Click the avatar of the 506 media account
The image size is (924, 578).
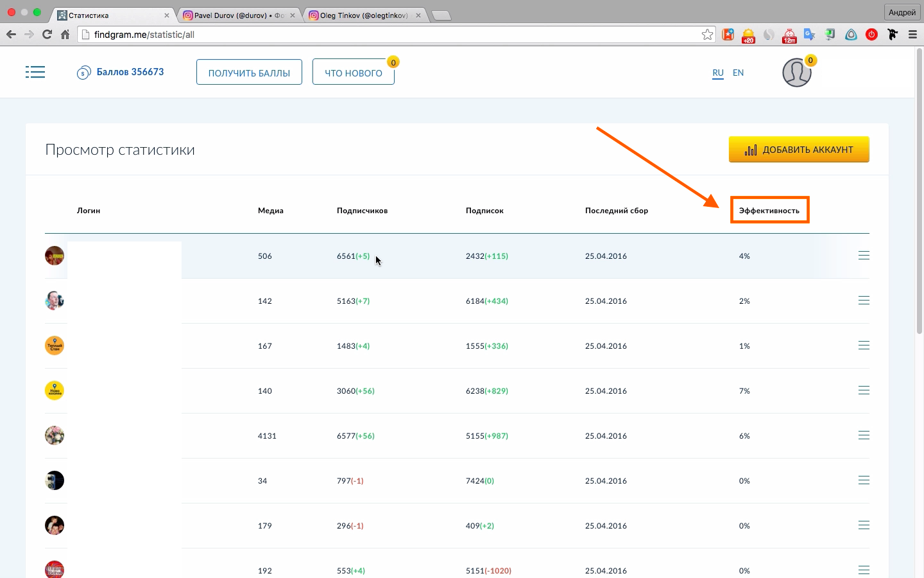click(55, 256)
